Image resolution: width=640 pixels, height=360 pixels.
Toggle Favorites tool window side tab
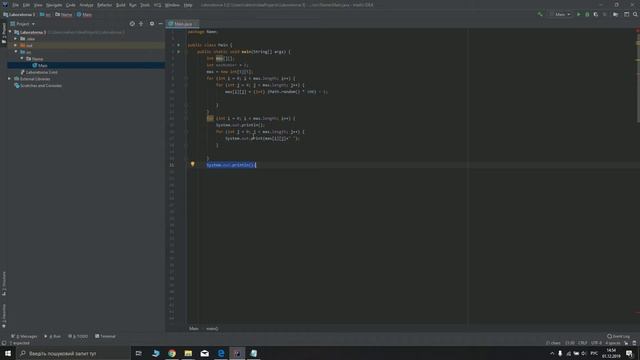(x=4, y=316)
